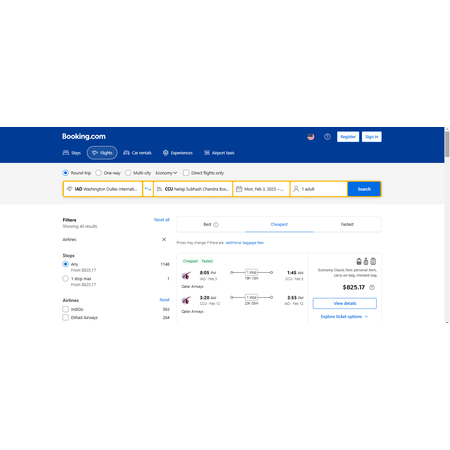Click the carry-on bag icon
Viewport: 450px width, 450px height.
click(x=366, y=261)
